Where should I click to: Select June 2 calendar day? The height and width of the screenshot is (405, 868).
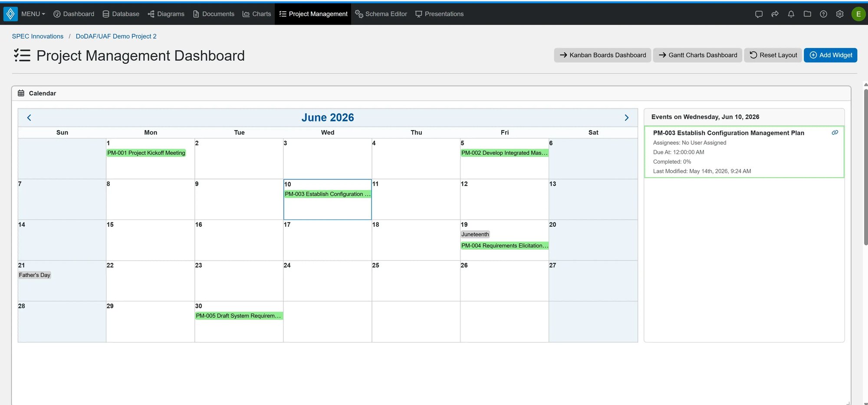tap(239, 158)
